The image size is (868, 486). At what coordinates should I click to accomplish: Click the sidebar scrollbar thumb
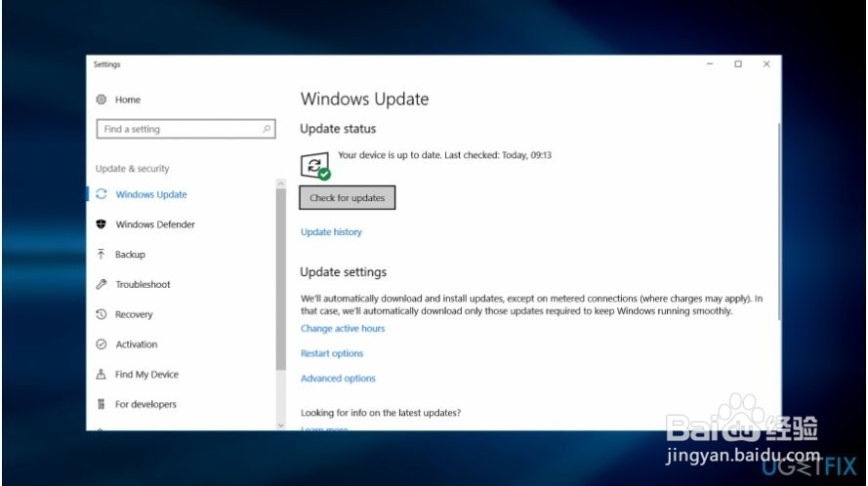click(280, 279)
